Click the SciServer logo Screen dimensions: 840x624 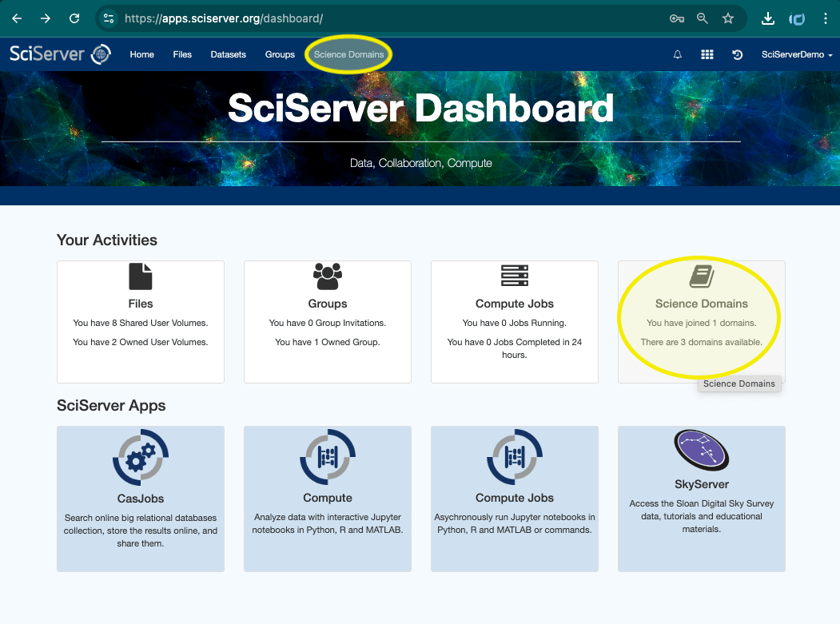pyautogui.click(x=60, y=54)
